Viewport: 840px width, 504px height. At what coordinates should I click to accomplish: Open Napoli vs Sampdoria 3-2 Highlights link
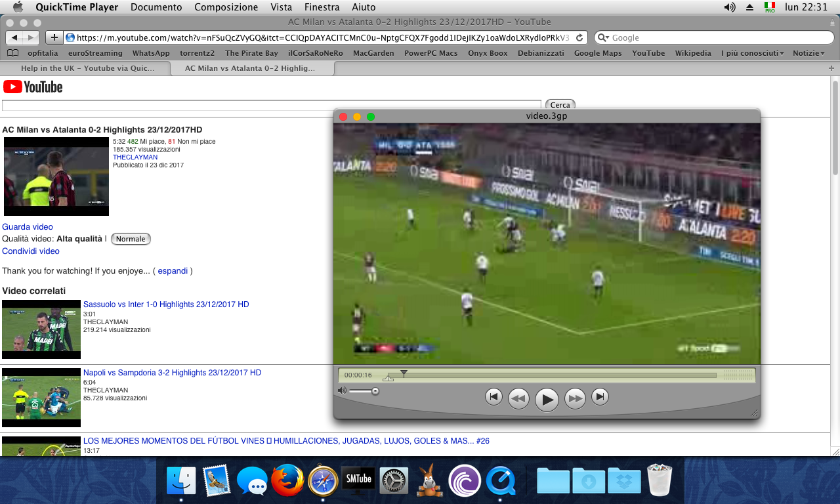172,373
